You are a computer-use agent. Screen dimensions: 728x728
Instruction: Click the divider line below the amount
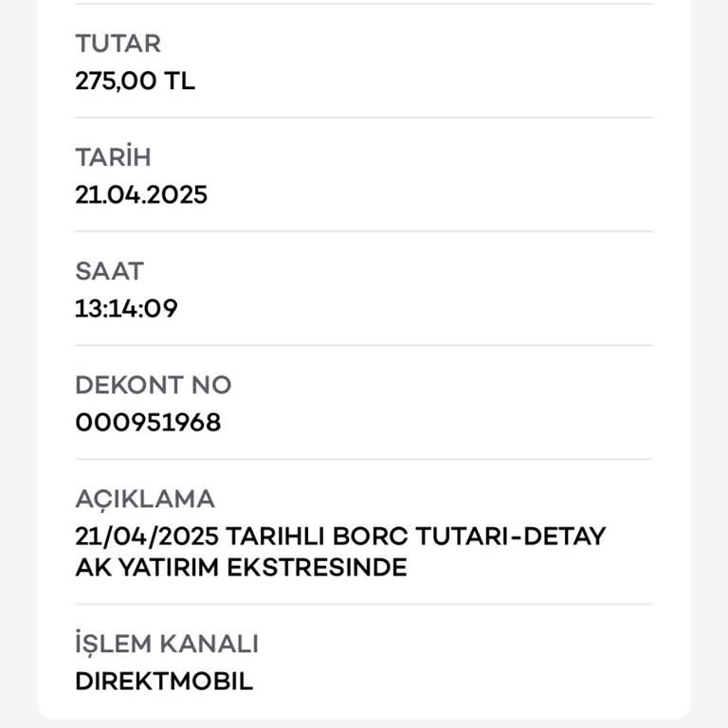coord(364,118)
